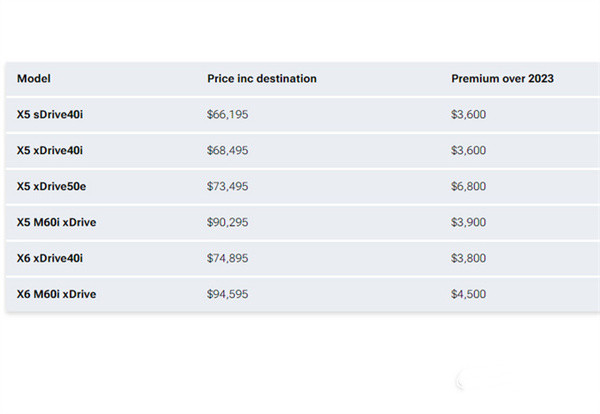600x414 pixels.
Task: Click the $94,595 price cell
Action: [x=227, y=294]
